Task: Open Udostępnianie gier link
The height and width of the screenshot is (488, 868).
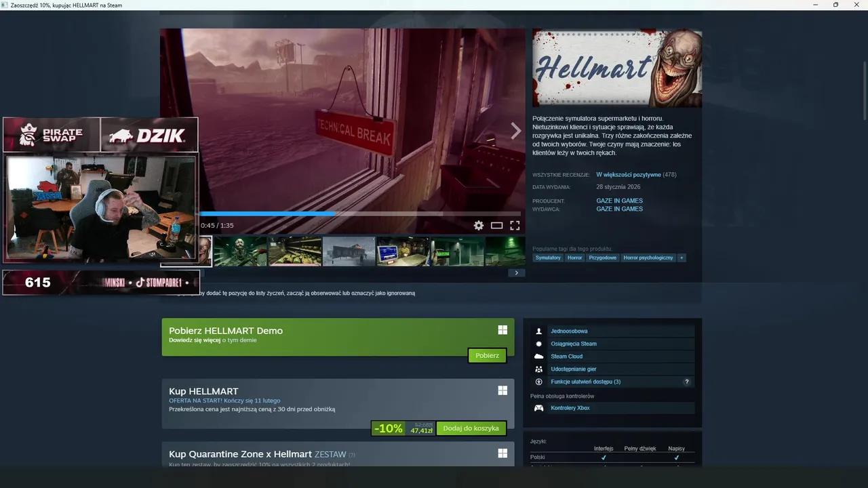Action: pos(573,369)
